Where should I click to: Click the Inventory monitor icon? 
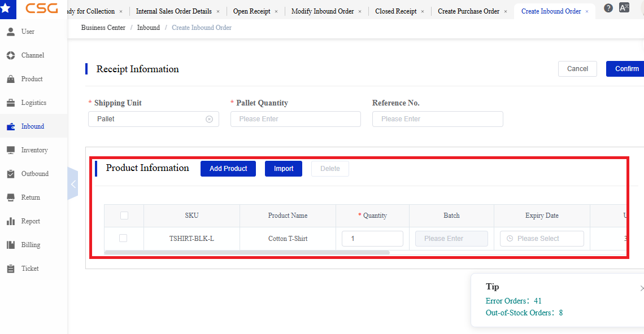click(x=11, y=150)
